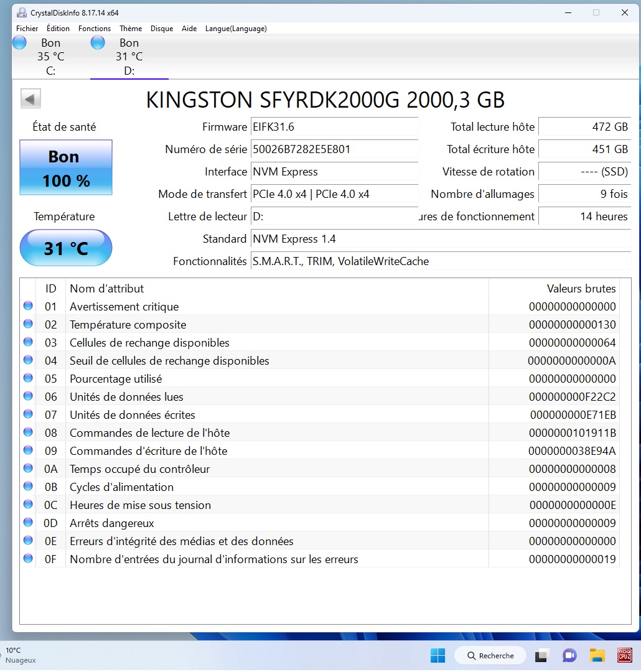Select the C: drive status orb
Screen dimensions: 641x672
coord(19,43)
